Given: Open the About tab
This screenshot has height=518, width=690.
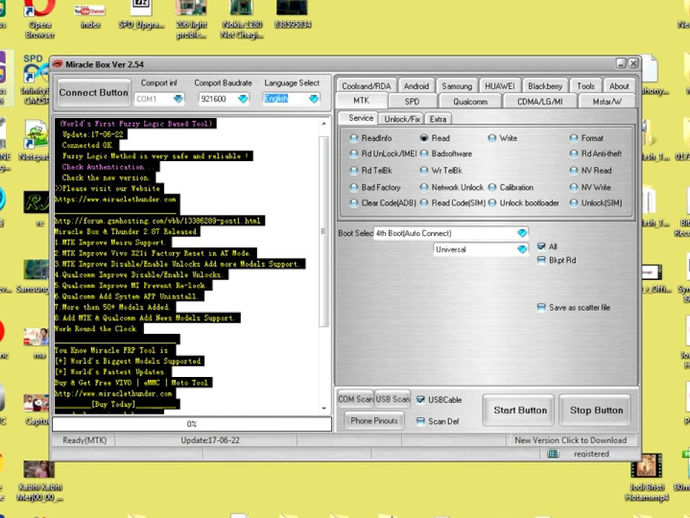Looking at the screenshot, I should [619, 86].
